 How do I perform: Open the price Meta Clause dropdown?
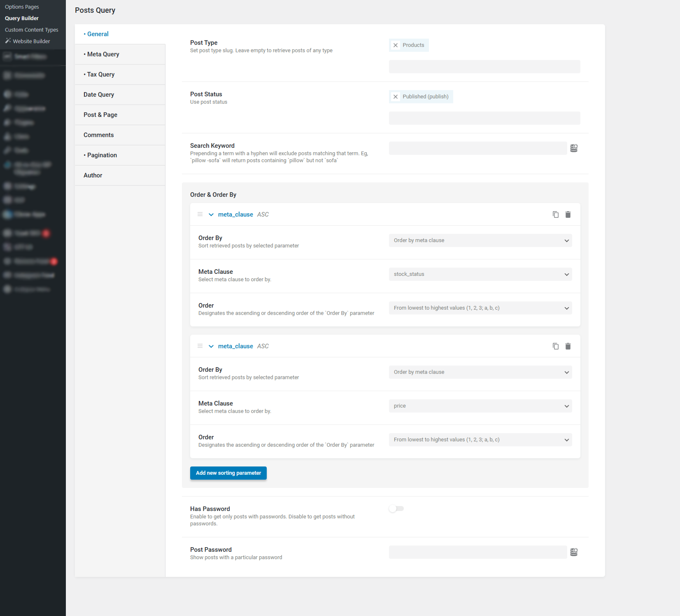(x=480, y=406)
